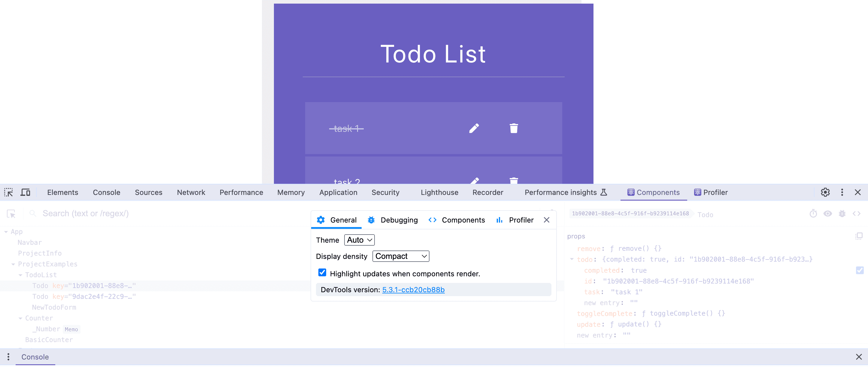Switch to the Sources tab

(149, 193)
